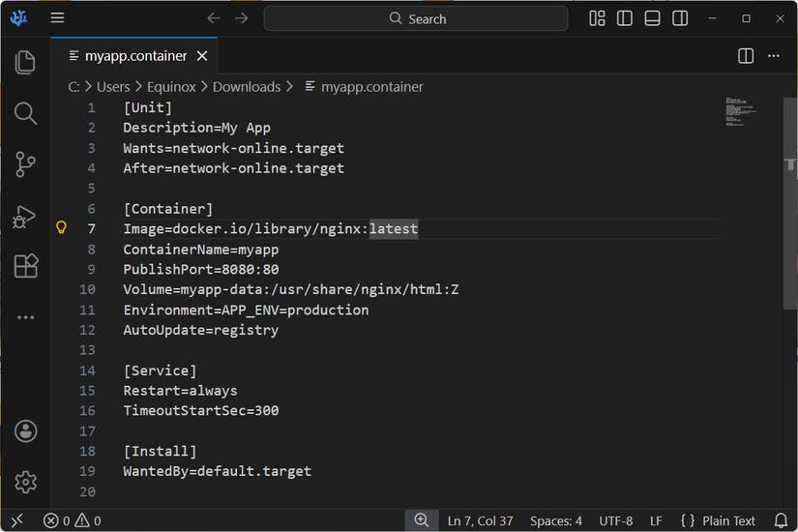
Task: Click the TimeoutStartSec=300 line
Action: [200, 410]
